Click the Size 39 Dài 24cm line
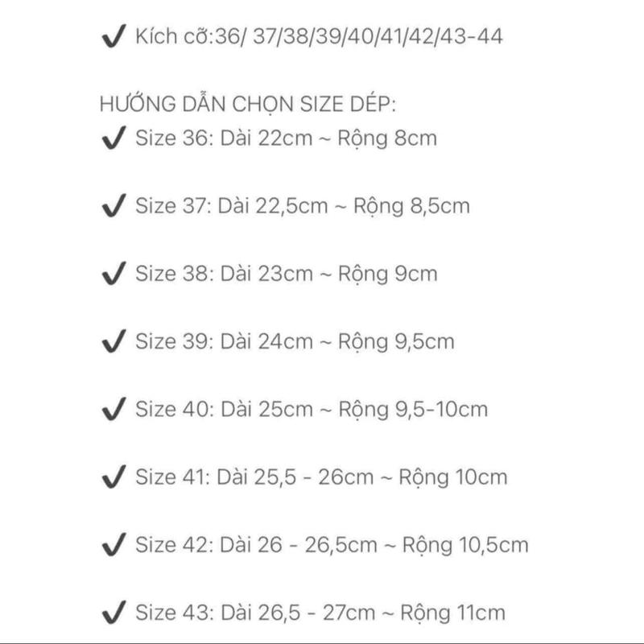This screenshot has width=644, height=644. point(295,342)
